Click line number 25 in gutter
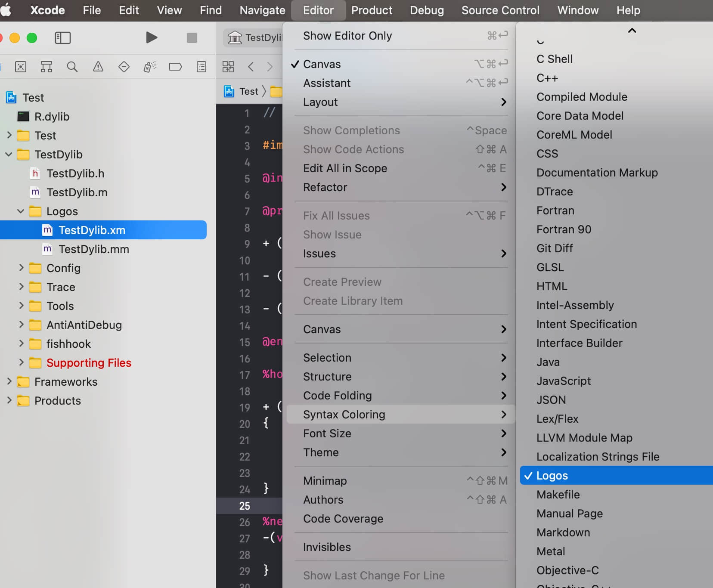Screen dimensions: 713x588 tap(245, 506)
